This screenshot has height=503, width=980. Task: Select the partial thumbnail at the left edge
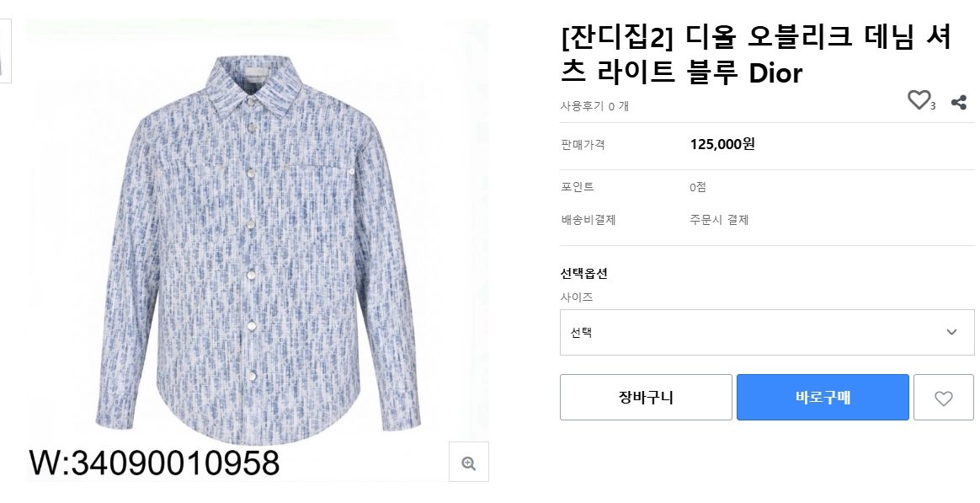click(x=4, y=51)
